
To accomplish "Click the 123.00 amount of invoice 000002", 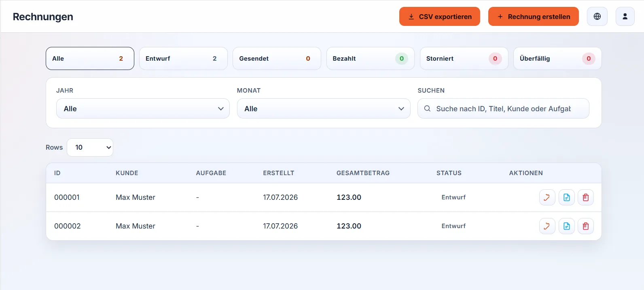I will (349, 226).
